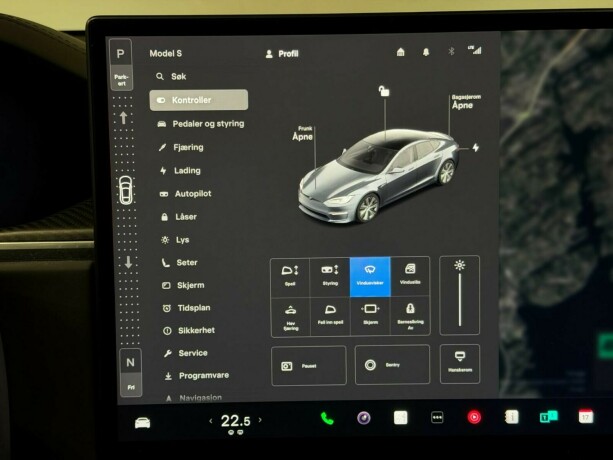613x460 pixels.
Task: Open the three dots app launcher
Action: (437, 418)
